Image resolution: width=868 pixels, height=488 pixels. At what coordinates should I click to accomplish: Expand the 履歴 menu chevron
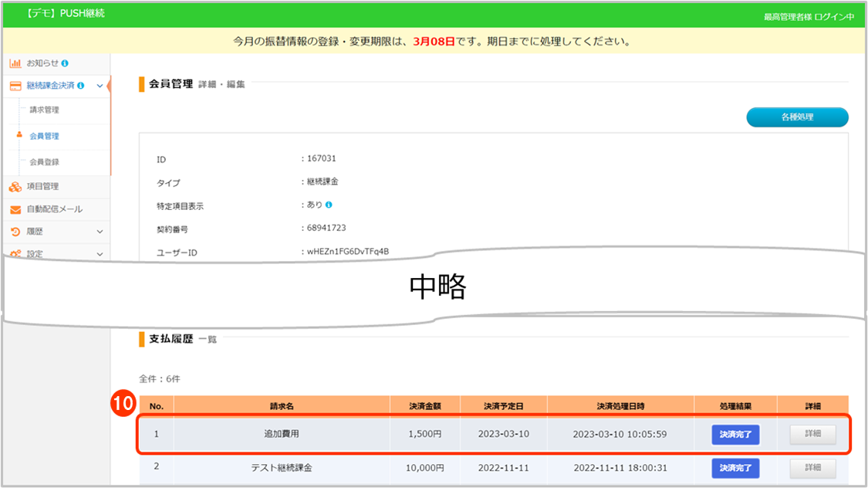point(100,232)
